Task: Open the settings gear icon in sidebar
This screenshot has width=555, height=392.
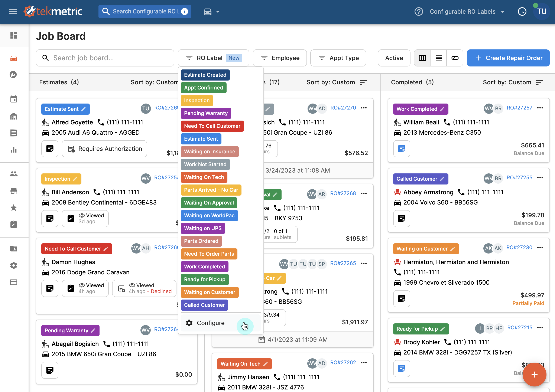Action: coord(14,265)
